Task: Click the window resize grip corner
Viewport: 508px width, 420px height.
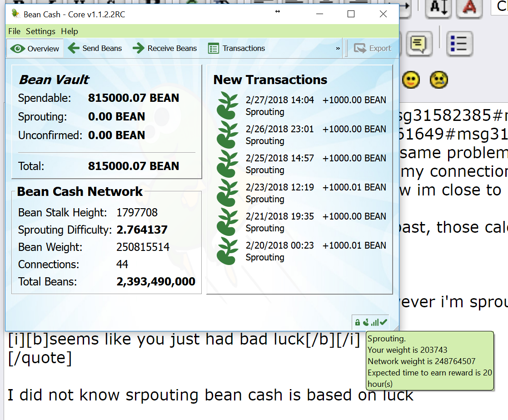Action: (396, 328)
